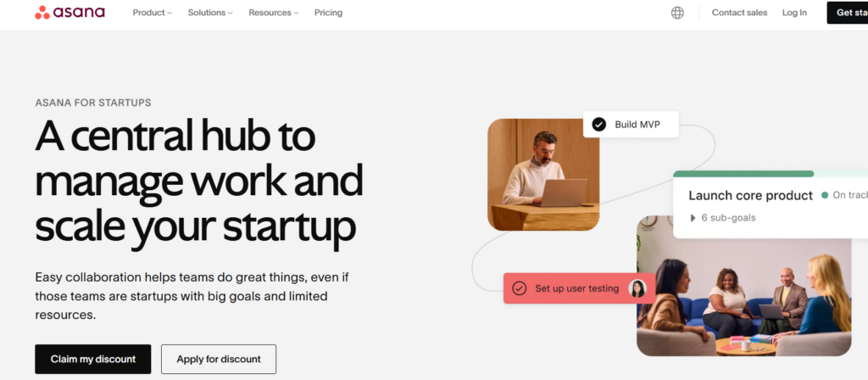The width and height of the screenshot is (868, 380).
Task: Click the Claim my discount button
Action: pyautogui.click(x=92, y=359)
